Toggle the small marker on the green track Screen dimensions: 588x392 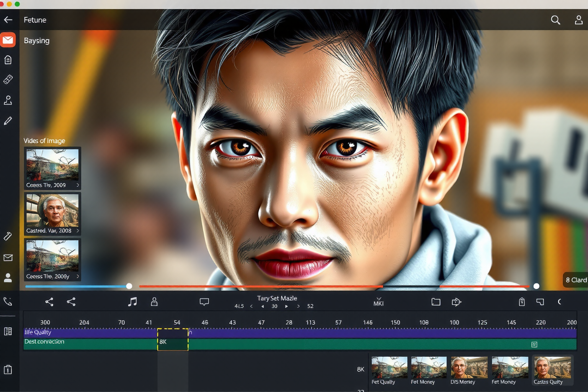coord(534,345)
